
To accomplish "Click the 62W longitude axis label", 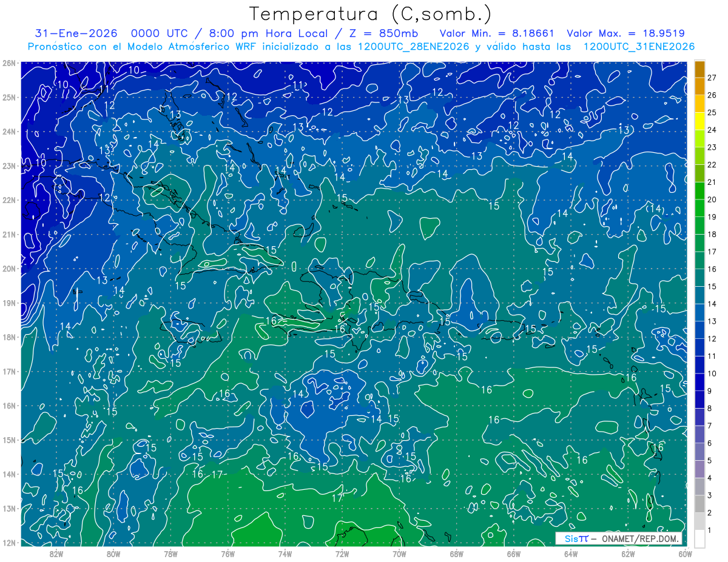I will point(628,554).
